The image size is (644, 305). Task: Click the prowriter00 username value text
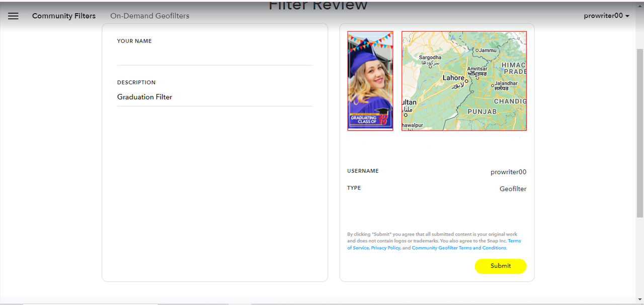point(508,172)
